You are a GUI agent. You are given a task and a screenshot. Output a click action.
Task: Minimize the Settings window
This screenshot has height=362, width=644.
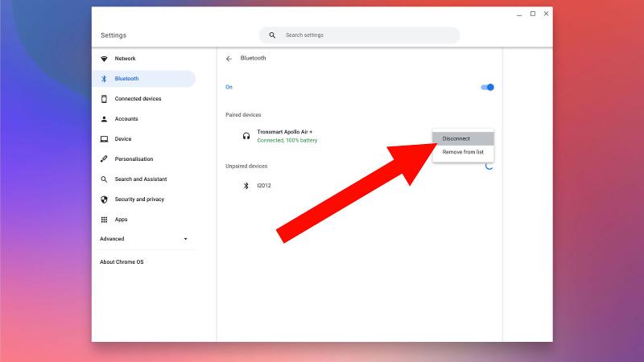(519, 14)
